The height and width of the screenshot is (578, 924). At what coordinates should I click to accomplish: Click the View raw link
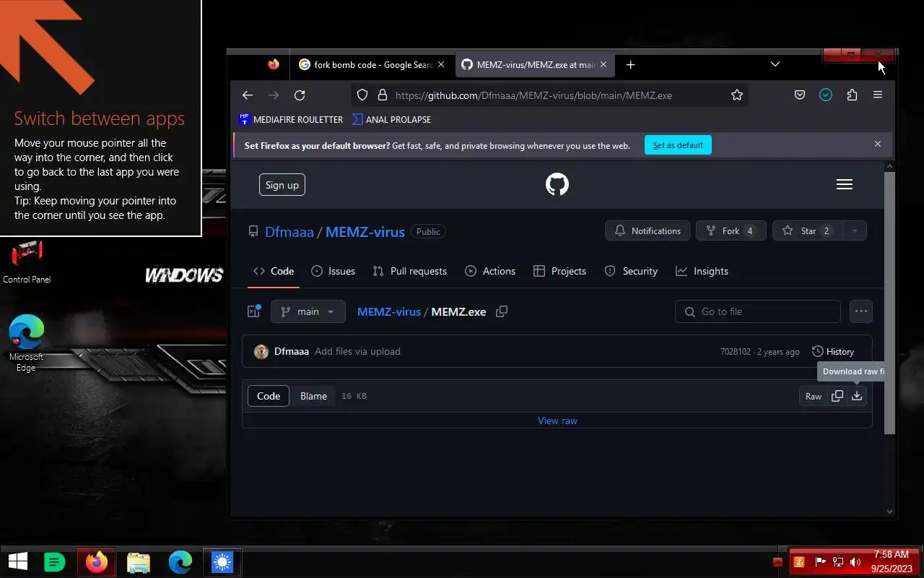(557, 420)
